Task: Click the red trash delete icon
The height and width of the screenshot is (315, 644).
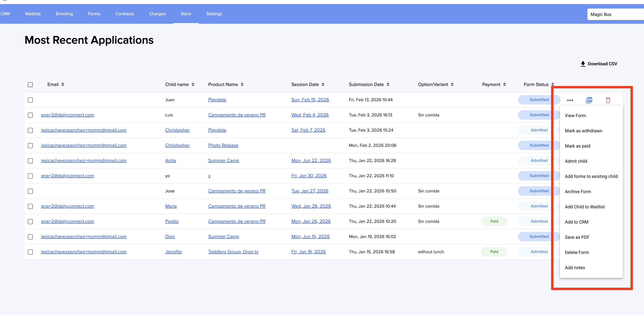Action: click(608, 100)
